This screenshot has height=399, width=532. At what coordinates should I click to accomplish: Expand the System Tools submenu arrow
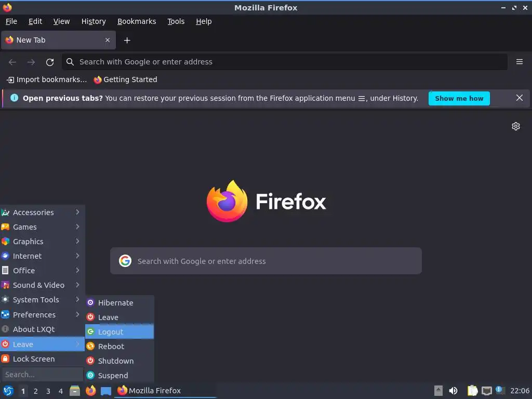(77, 300)
